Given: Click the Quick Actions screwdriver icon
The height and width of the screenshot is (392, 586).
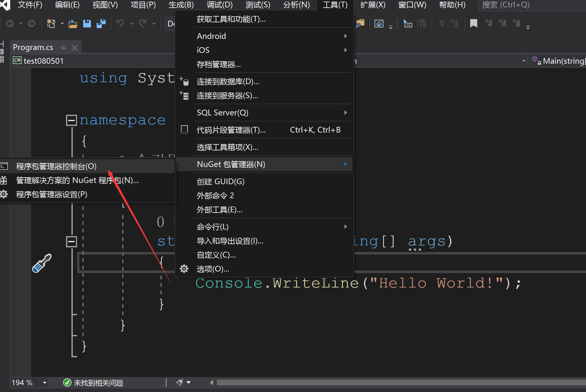Looking at the screenshot, I should point(42,263).
